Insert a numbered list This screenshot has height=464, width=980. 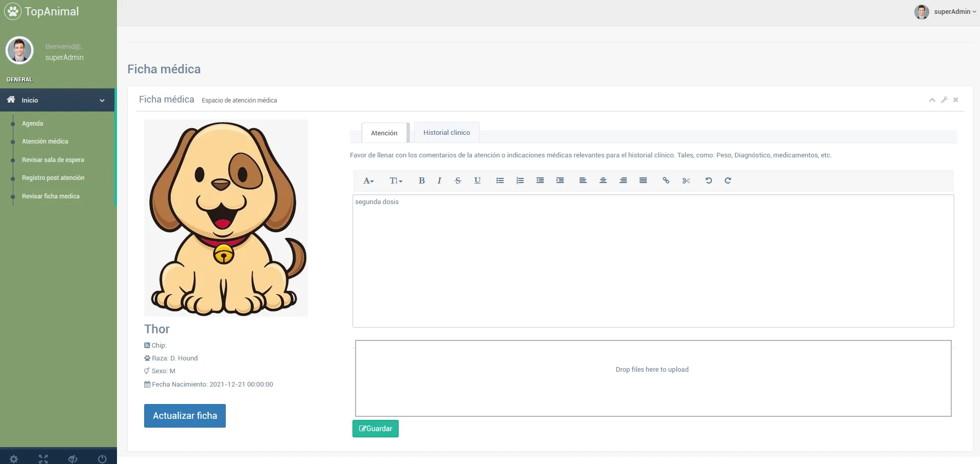520,180
